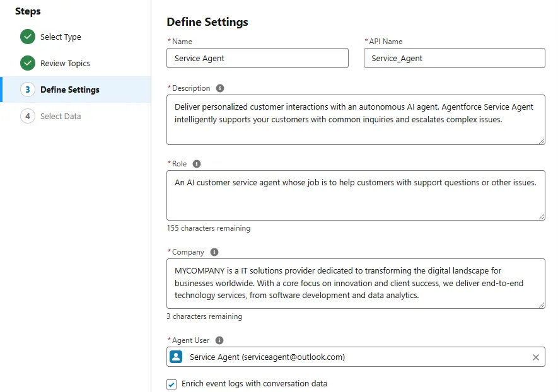Click the step 4 circle icon
Screen dimensions: 558x392
coord(27,116)
